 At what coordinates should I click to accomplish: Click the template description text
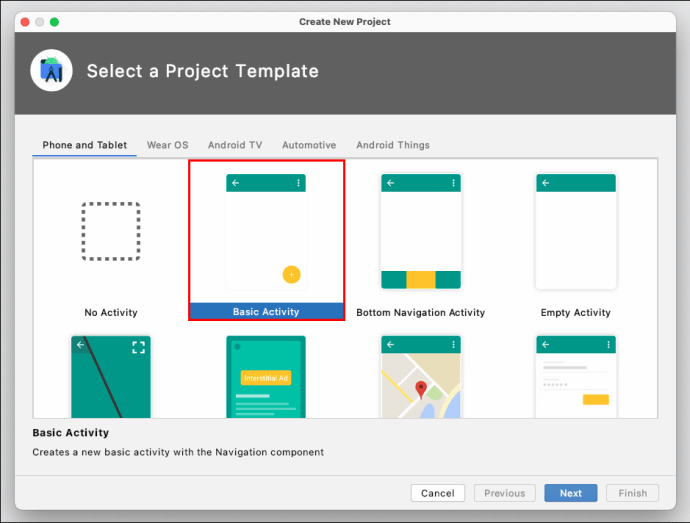tap(178, 452)
